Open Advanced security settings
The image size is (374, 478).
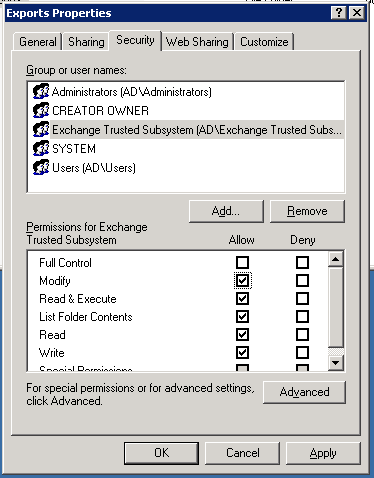tap(304, 392)
